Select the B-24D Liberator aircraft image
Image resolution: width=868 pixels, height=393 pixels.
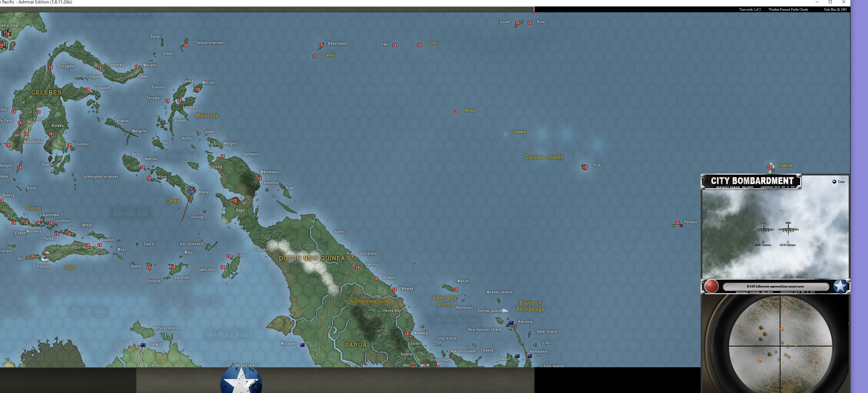point(763,229)
